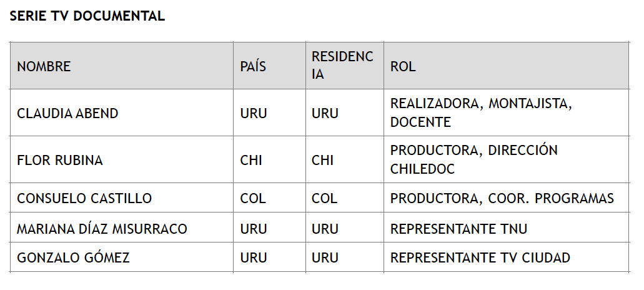
Task: Select the REPRESENTANTE TV CIUDAD cell
Action: click(506, 257)
